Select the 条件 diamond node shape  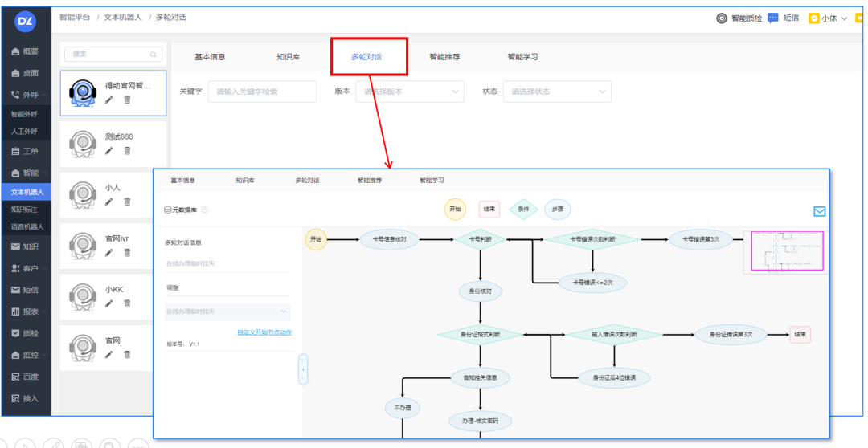[523, 209]
